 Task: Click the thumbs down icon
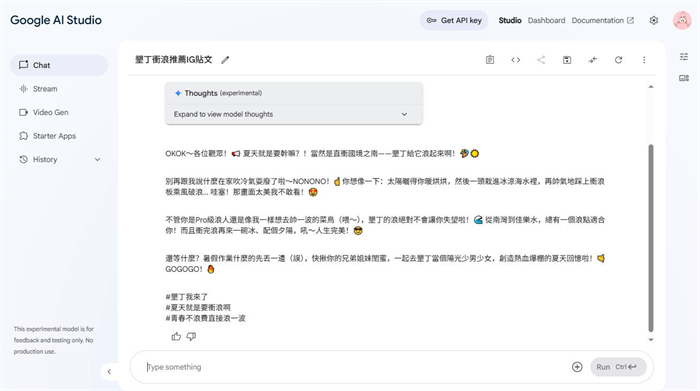(x=191, y=337)
